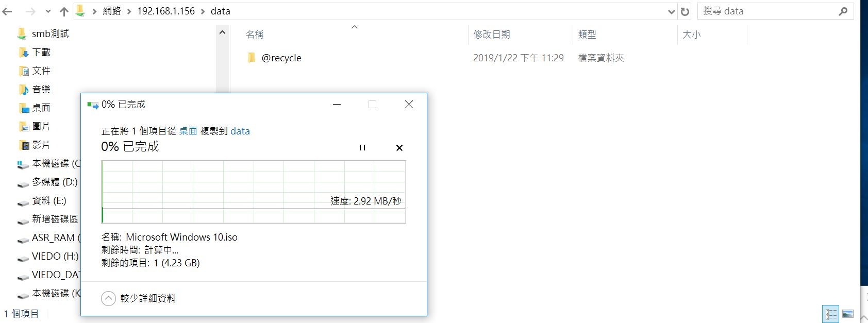
Task: Go up one folder level
Action: pyautogui.click(x=64, y=11)
